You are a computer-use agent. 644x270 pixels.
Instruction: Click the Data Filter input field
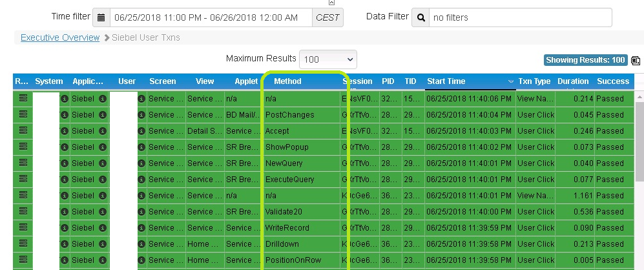[520, 17]
